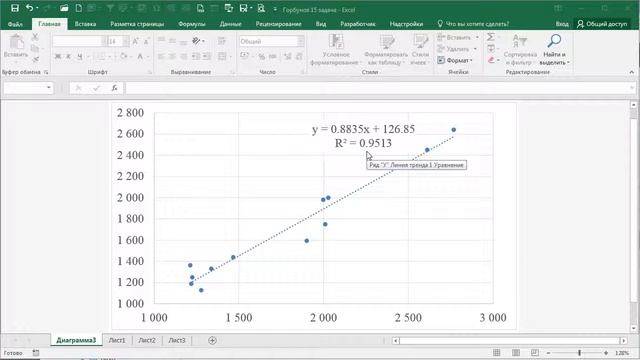Image resolution: width=640 pixels, height=360 pixels.
Task: Click Форматировать как таблицу button
Action: point(386,49)
